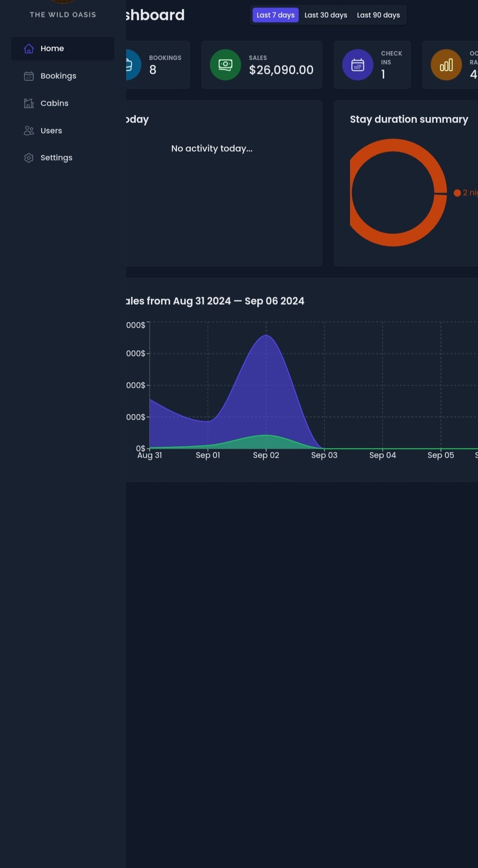Open the Settings page

(63, 158)
